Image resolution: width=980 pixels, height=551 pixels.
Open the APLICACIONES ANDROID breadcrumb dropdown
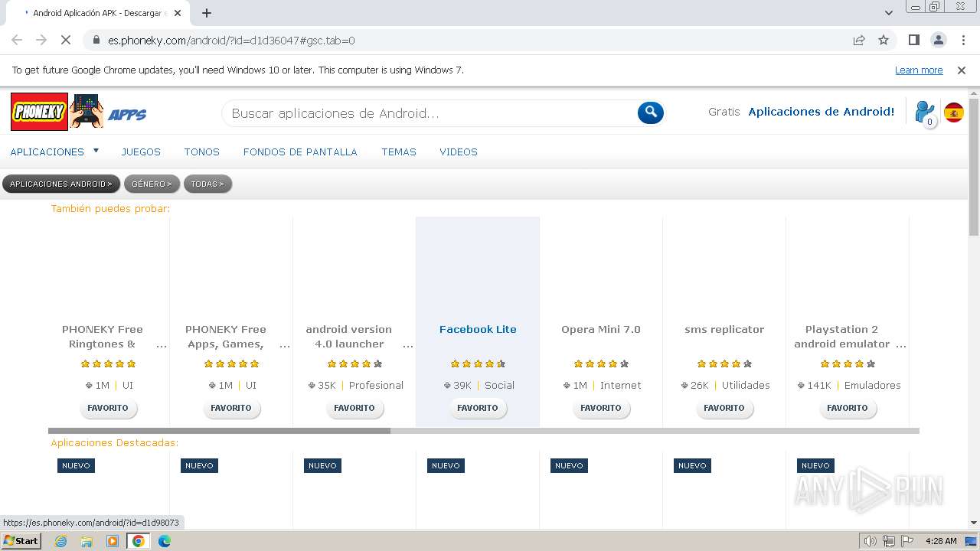(x=60, y=184)
